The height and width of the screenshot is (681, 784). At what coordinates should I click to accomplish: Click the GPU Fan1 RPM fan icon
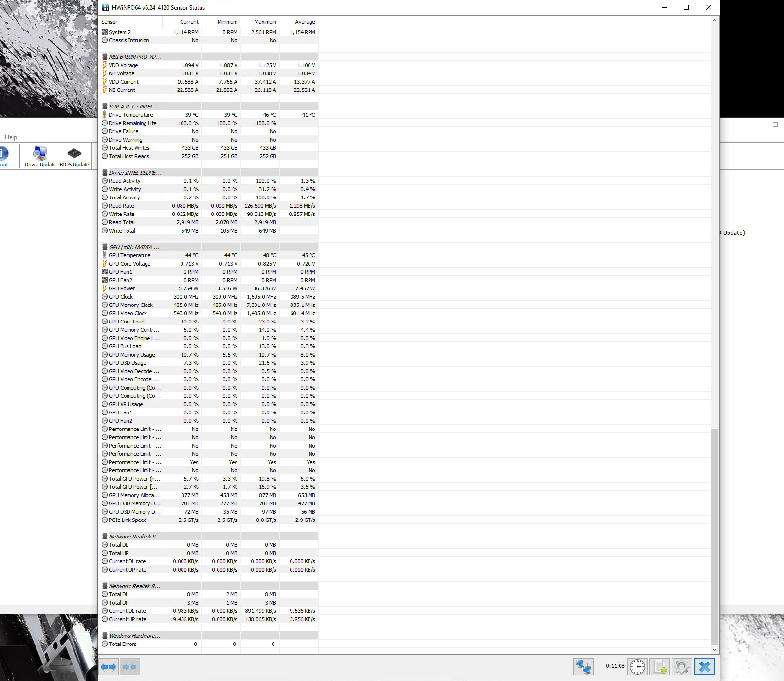[x=105, y=272]
